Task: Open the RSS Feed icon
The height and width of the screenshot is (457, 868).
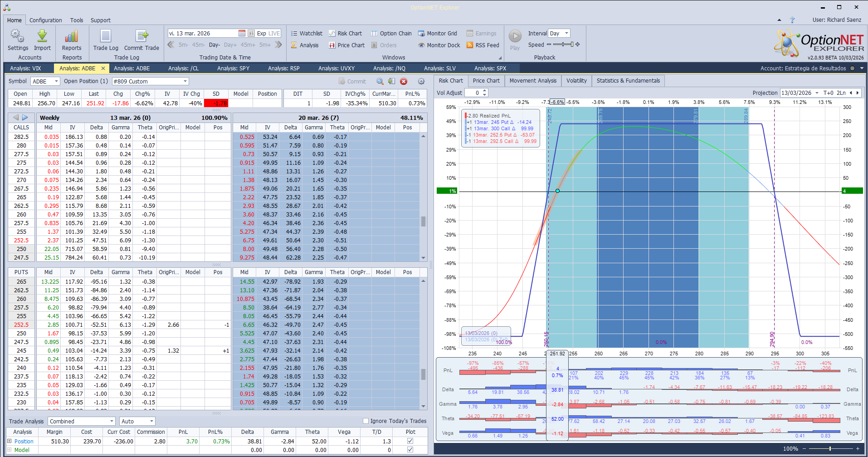Action: 470,45
